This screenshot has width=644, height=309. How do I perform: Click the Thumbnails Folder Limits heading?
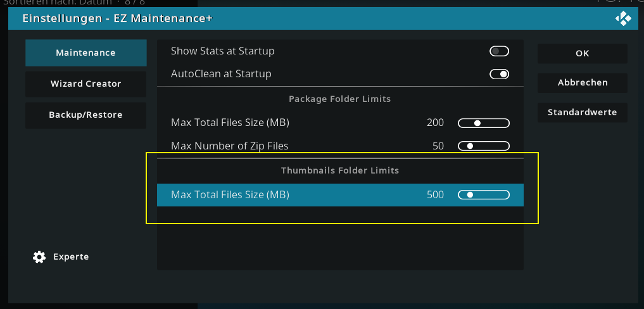[x=340, y=170]
